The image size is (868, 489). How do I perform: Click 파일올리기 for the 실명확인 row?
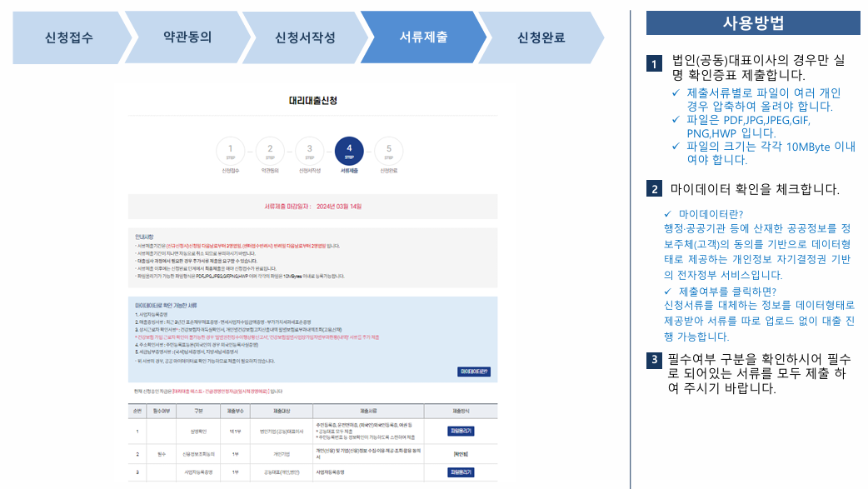(x=460, y=430)
